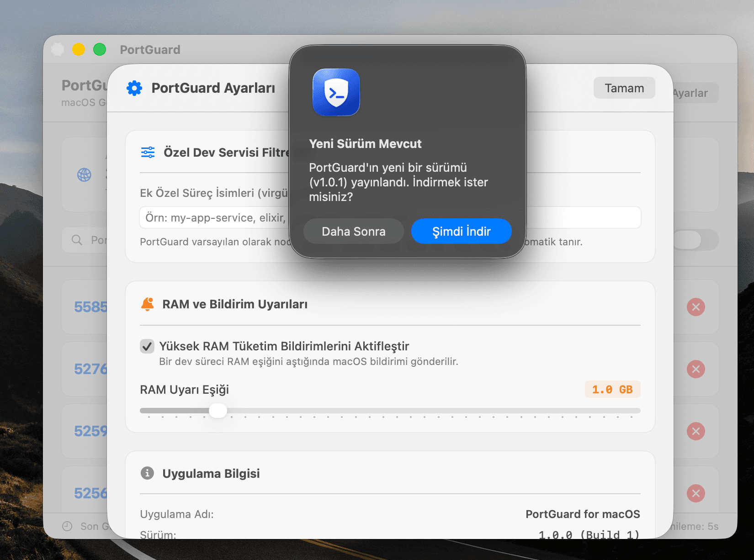This screenshot has height=560, width=754.
Task: Click the yellow minimize window button
Action: point(79,49)
